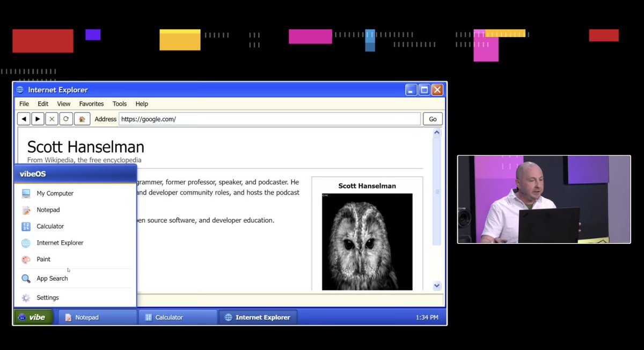Click the Internet Explorer title bar globe icon
The height and width of the screenshot is (350, 644).
(20, 90)
